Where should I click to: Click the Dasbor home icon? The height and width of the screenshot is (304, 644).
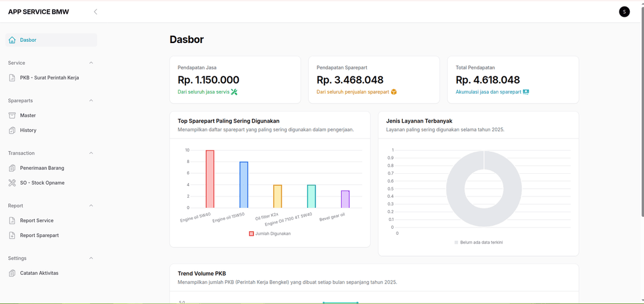[x=12, y=40]
